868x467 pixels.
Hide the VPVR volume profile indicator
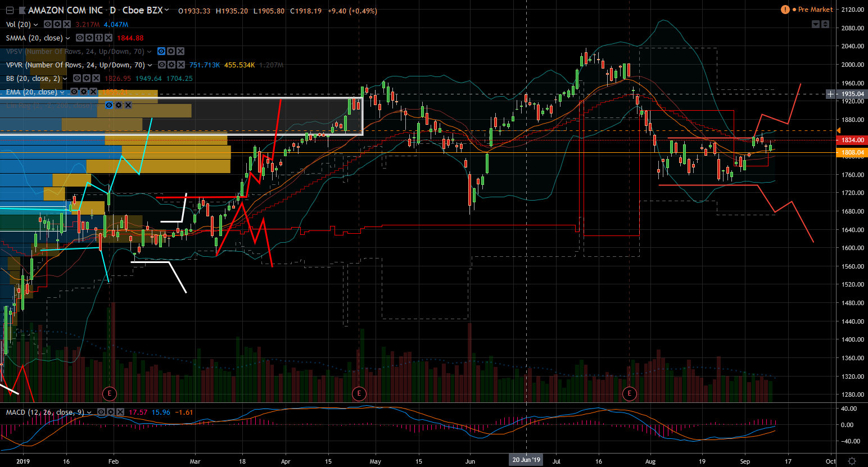tap(162, 65)
